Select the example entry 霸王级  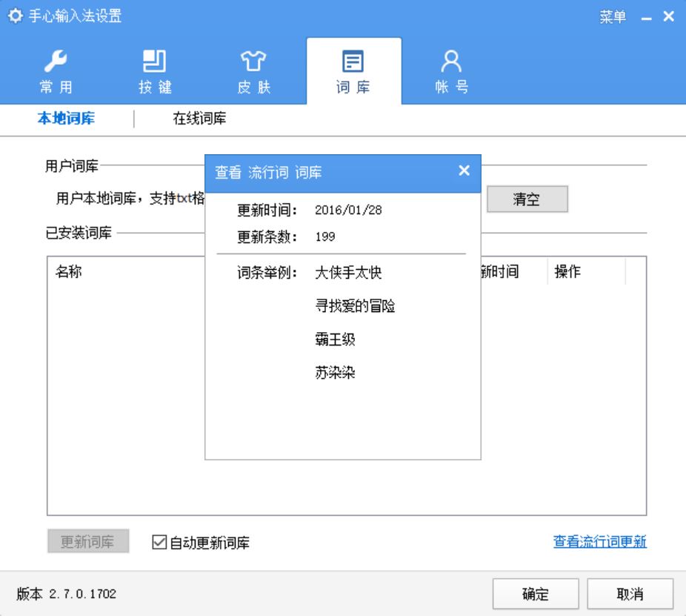pyautogui.click(x=335, y=340)
